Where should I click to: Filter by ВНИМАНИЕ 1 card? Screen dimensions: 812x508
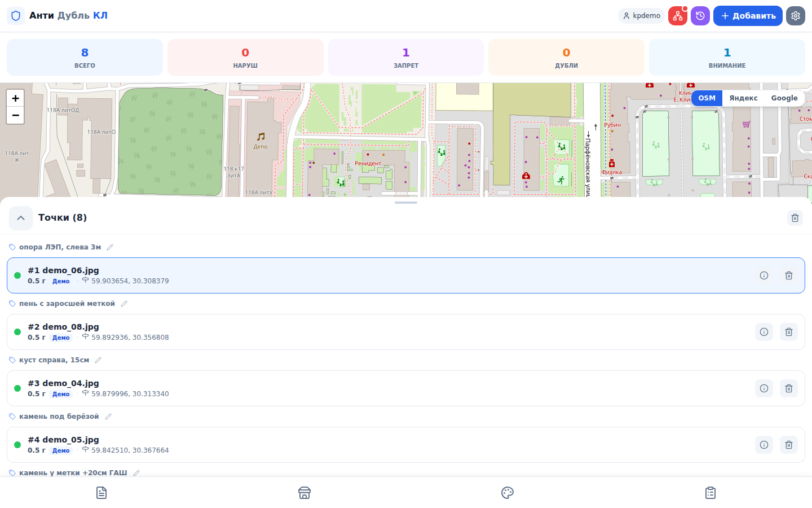[727, 57]
